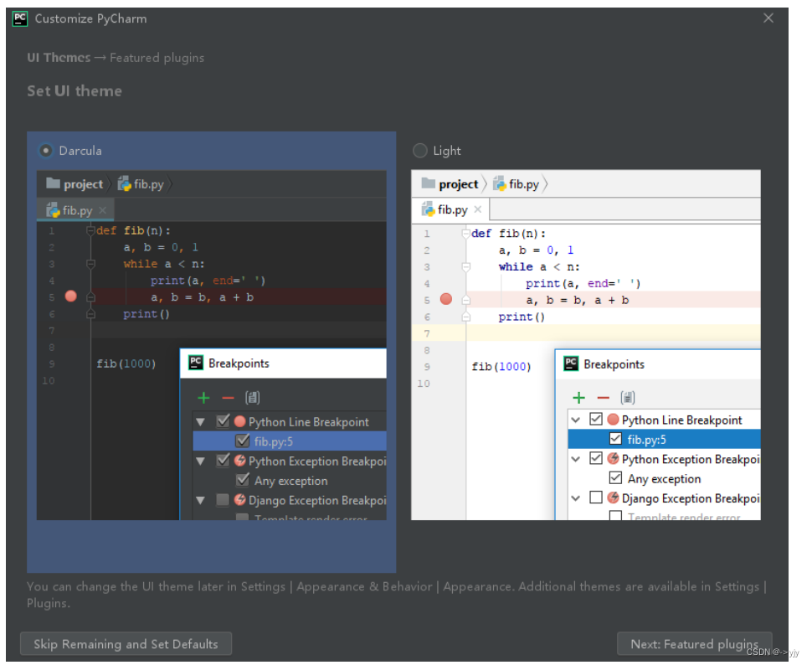Close the fib.py tab in Darcula preview
The height and width of the screenshot is (665, 812).
point(102,210)
